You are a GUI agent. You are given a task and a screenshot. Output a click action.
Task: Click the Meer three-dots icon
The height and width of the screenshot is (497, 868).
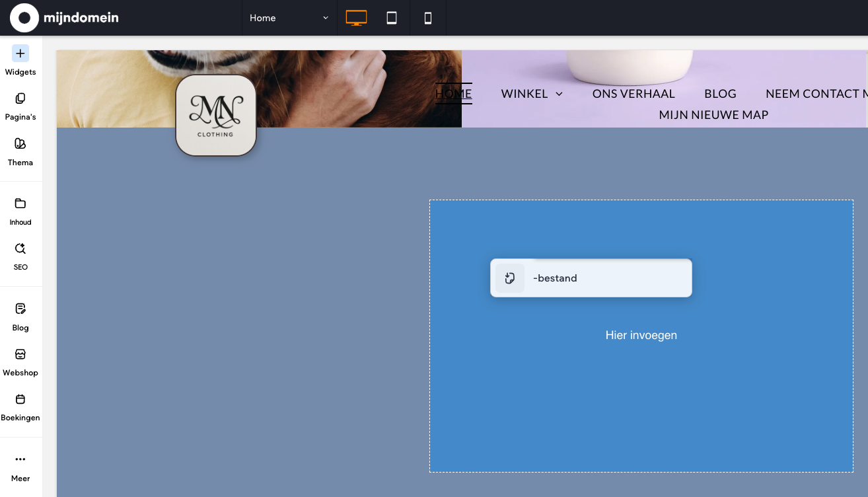pyautogui.click(x=20, y=459)
